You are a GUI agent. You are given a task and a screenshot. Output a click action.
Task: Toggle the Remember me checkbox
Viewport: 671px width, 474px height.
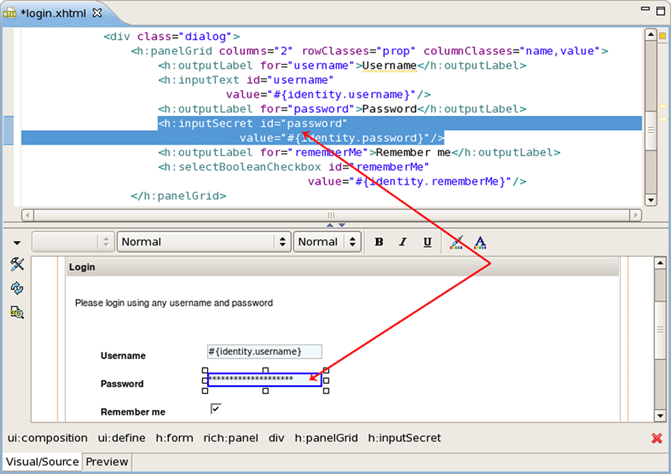pos(215,408)
